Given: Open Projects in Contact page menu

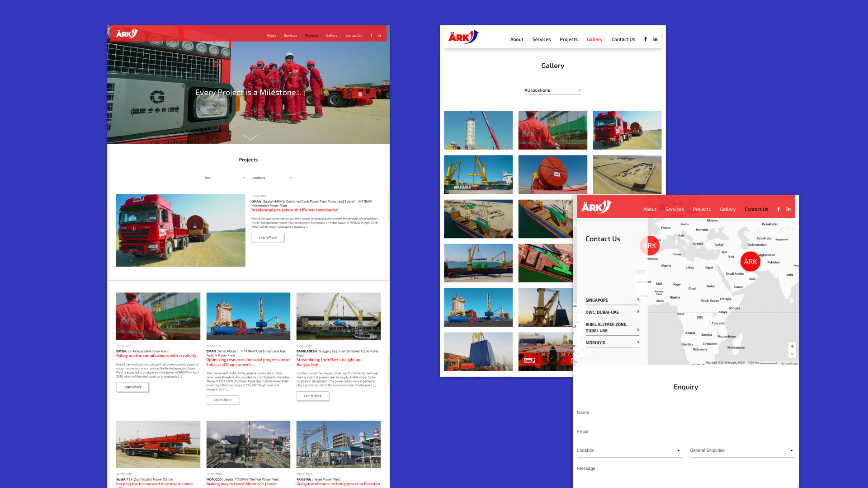Looking at the screenshot, I should pyautogui.click(x=702, y=209).
